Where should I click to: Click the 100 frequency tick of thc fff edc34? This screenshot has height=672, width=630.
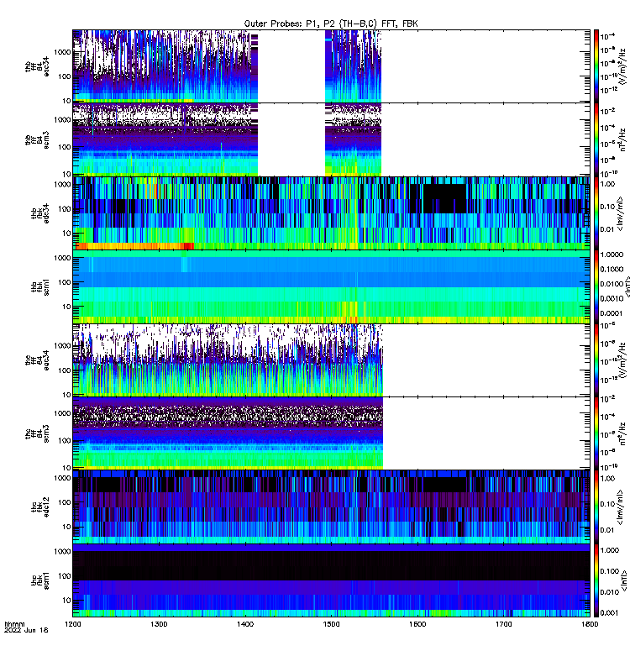click(x=65, y=370)
